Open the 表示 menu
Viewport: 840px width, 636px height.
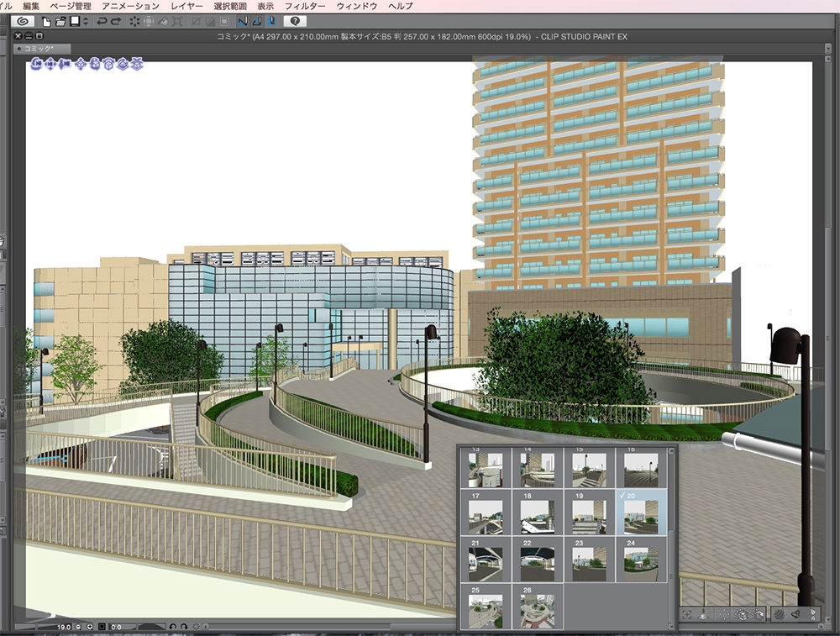click(x=265, y=6)
